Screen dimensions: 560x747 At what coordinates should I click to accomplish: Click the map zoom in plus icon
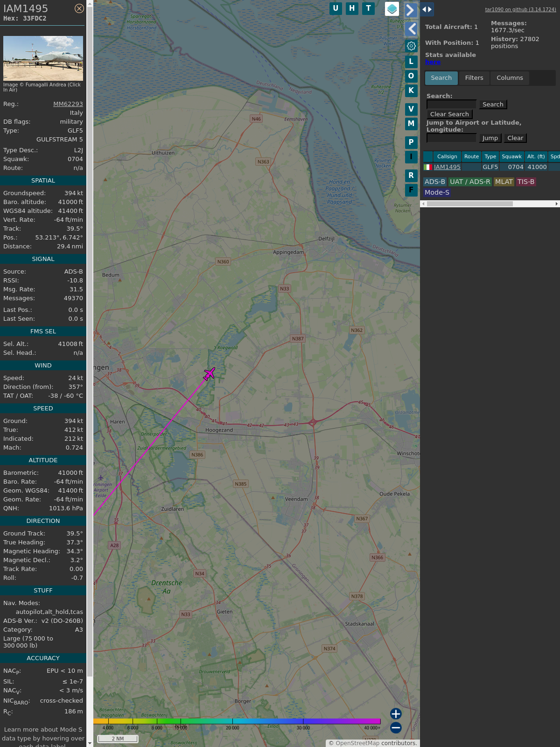[x=396, y=714]
